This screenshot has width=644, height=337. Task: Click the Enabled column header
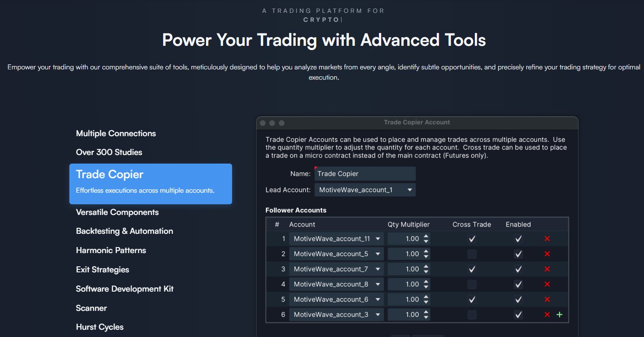pos(518,224)
